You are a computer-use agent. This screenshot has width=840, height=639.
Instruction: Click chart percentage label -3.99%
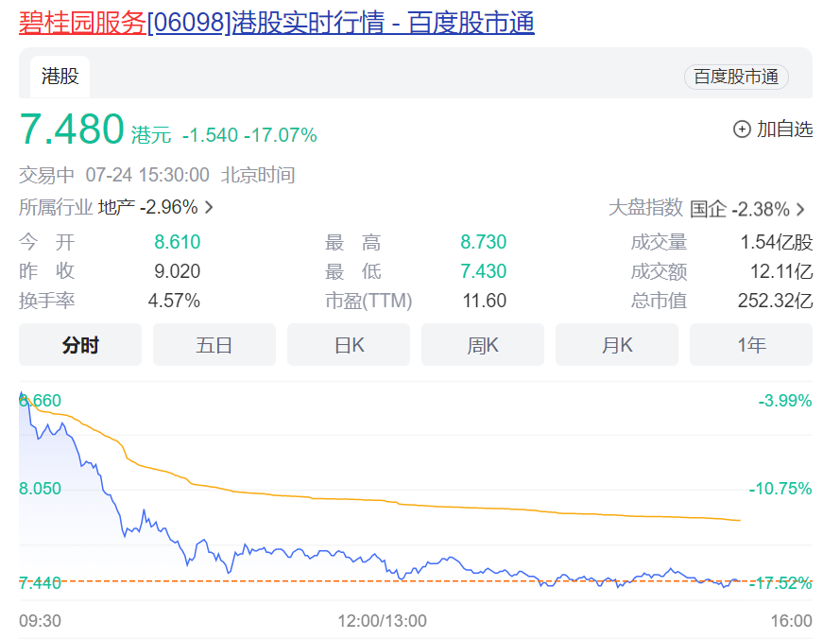point(785,401)
